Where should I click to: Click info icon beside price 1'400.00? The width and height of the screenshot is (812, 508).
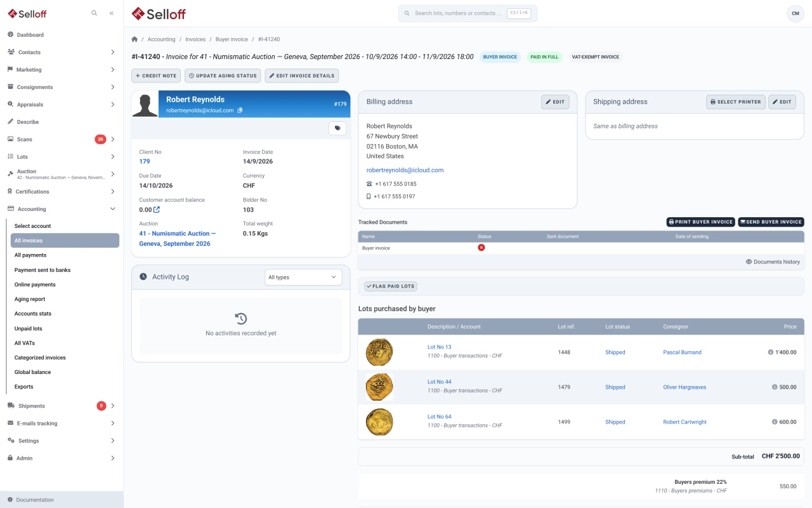771,352
